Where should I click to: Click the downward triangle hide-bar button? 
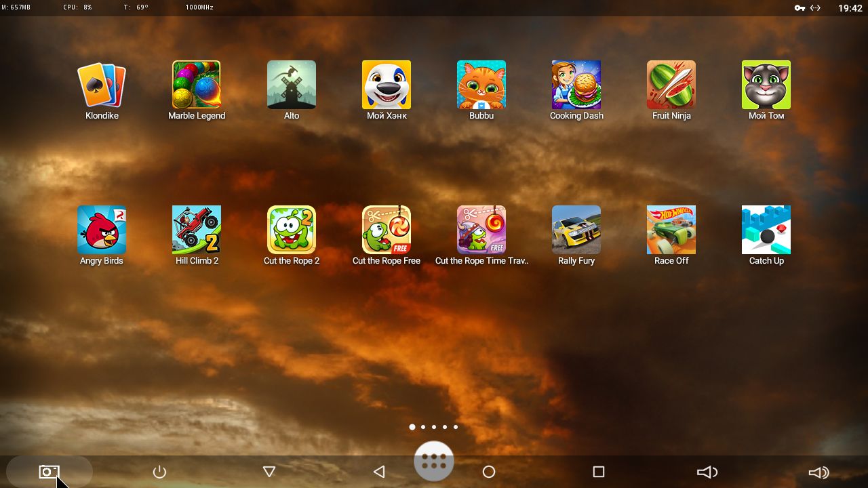click(x=269, y=472)
